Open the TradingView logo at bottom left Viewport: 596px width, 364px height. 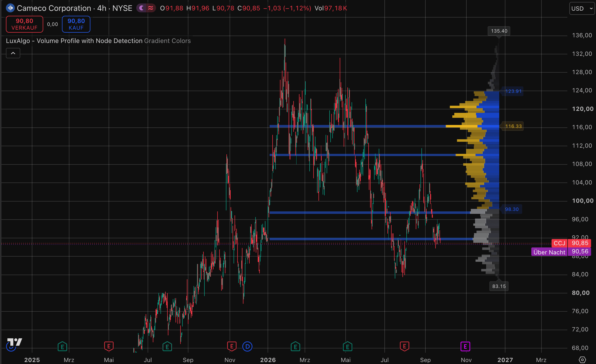[15, 342]
